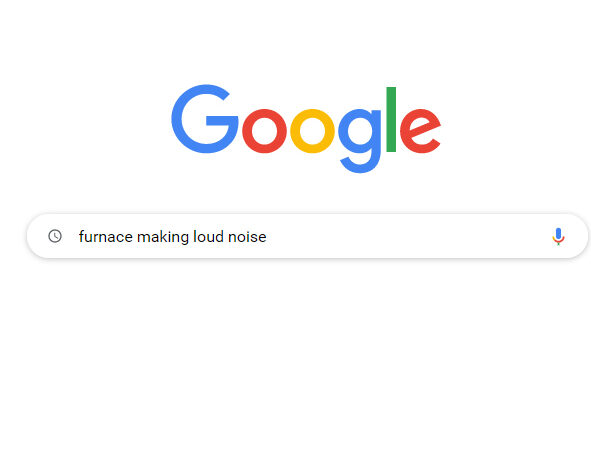Click the bottom border of the rounded search bar
This screenshot has width=591, height=465.
307,258
